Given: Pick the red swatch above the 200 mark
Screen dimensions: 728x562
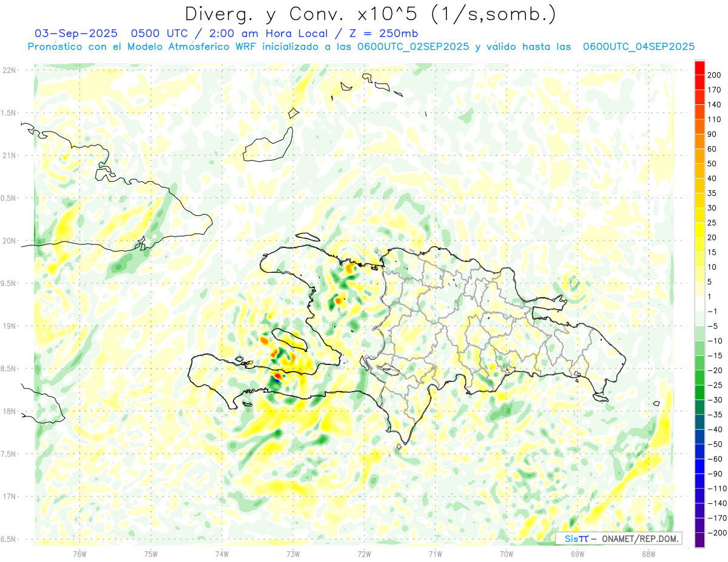Looking at the screenshot, I should pos(699,68).
